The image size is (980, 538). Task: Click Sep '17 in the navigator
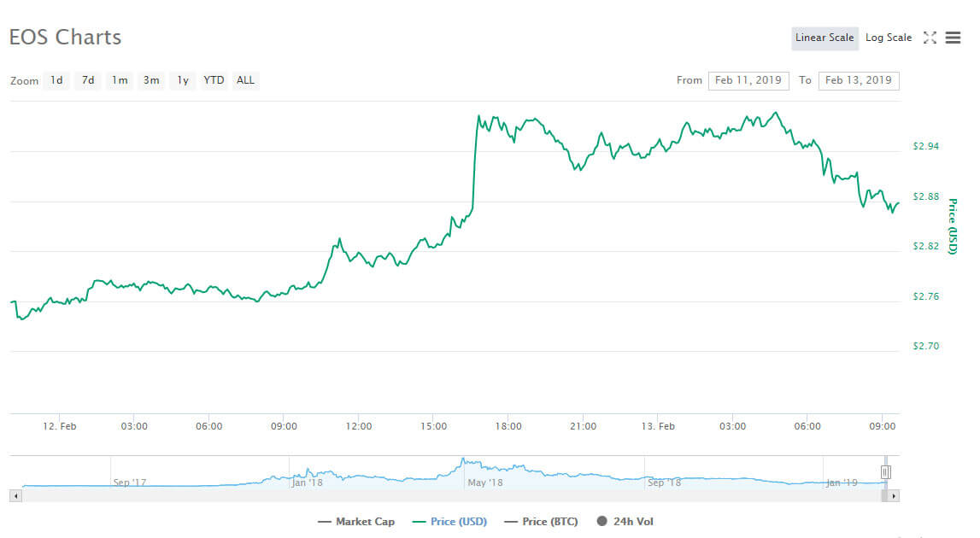pos(129,482)
